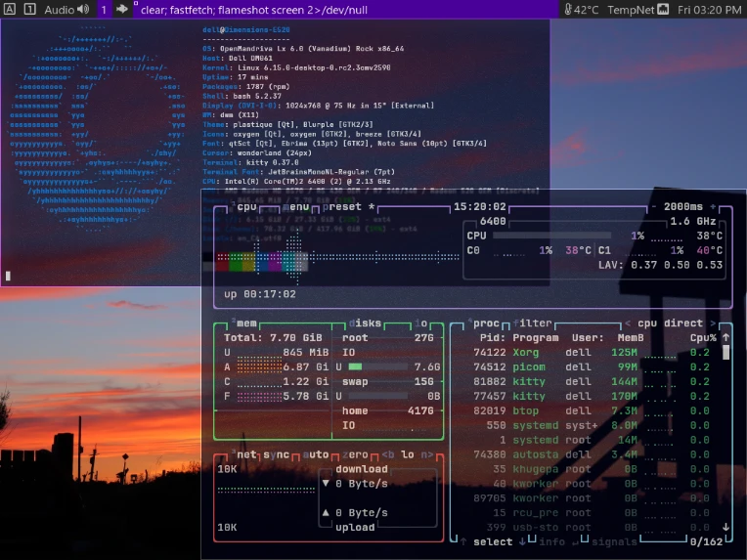Viewport: 747px width, 560px height.
Task: Click the red color block in fastfetch
Action: (x=223, y=262)
